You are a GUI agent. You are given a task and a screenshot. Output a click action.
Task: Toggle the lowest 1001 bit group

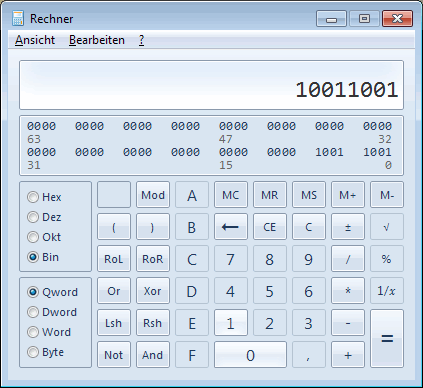pos(377,152)
